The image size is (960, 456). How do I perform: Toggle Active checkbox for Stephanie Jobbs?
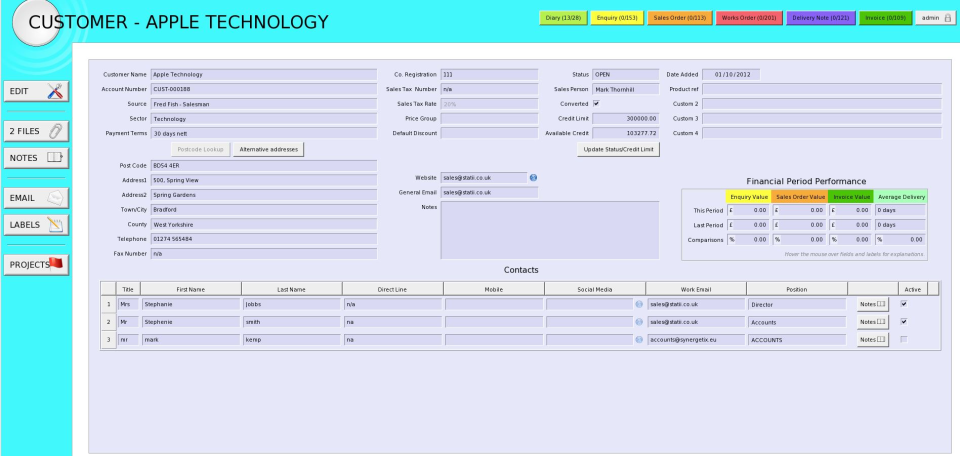coord(904,304)
